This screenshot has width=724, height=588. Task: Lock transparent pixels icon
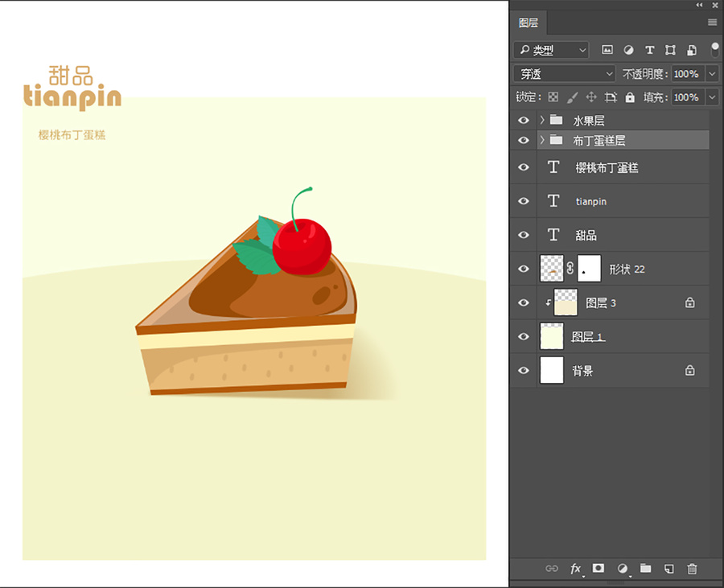click(553, 97)
